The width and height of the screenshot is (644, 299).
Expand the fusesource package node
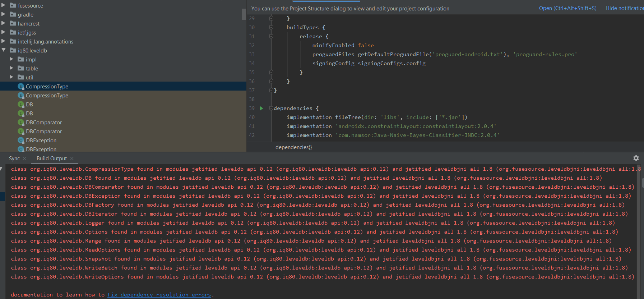[x=4, y=5]
